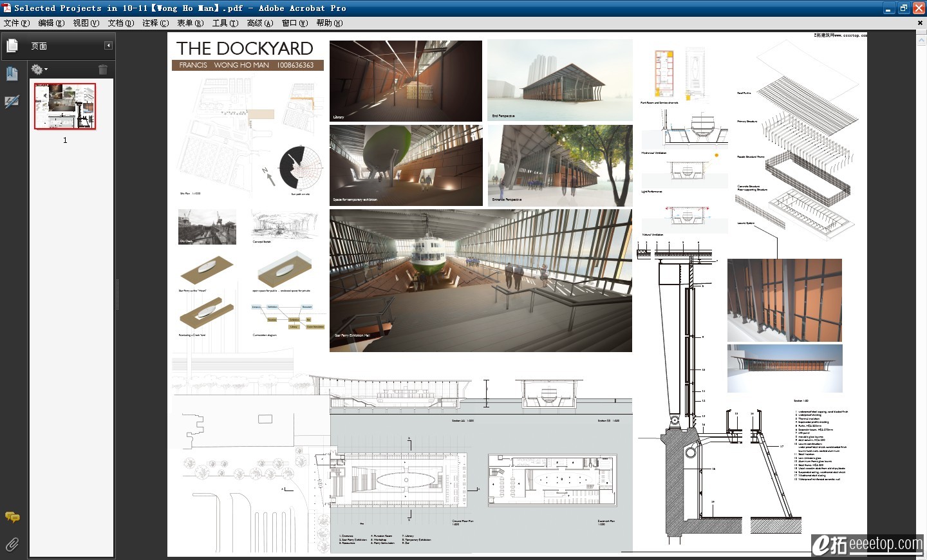Open the Comments panel icon
The width and height of the screenshot is (927, 560).
click(x=12, y=517)
